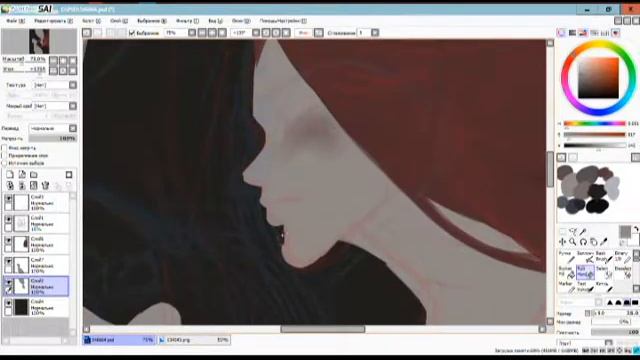Adjust the layer opacity slider

(52, 138)
